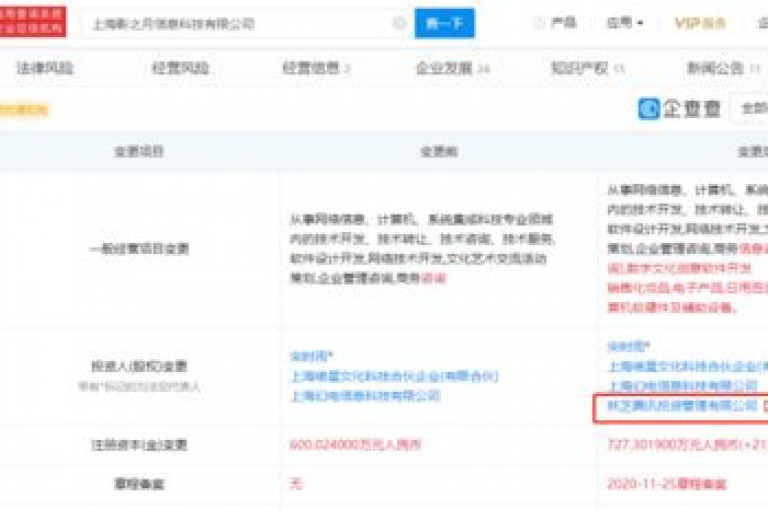Viewport: 768px width, 510px height.
Task: Select the 投资人(股权)变更 row label
Action: click(x=139, y=366)
